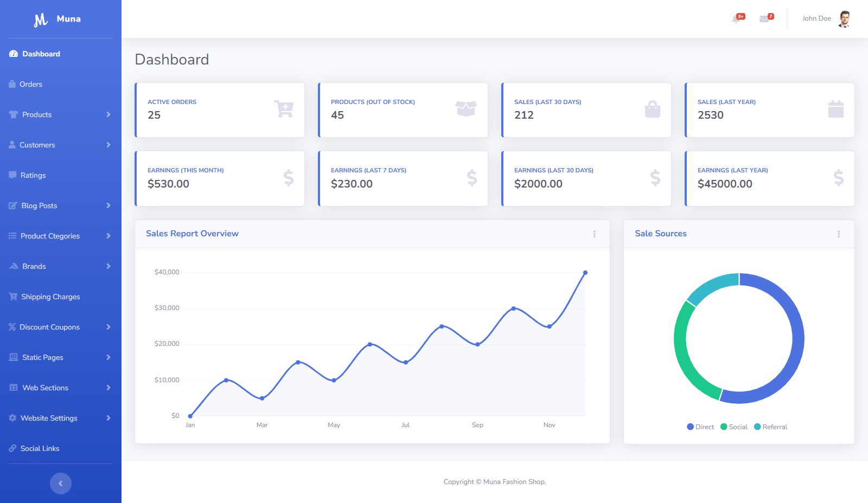Click the dollar icon on Earnings Last 30 Days card
Screen dimensions: 868x503
pyautogui.click(x=655, y=178)
